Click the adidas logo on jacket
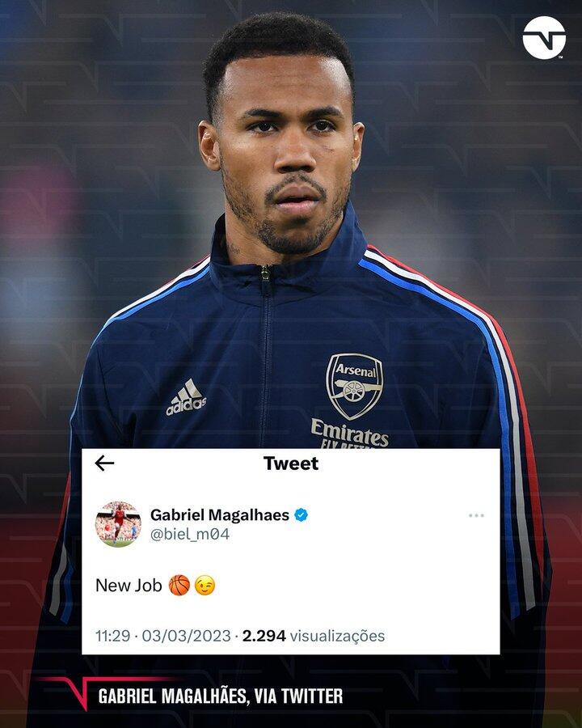Screen dimensions: 582x728 186,397
